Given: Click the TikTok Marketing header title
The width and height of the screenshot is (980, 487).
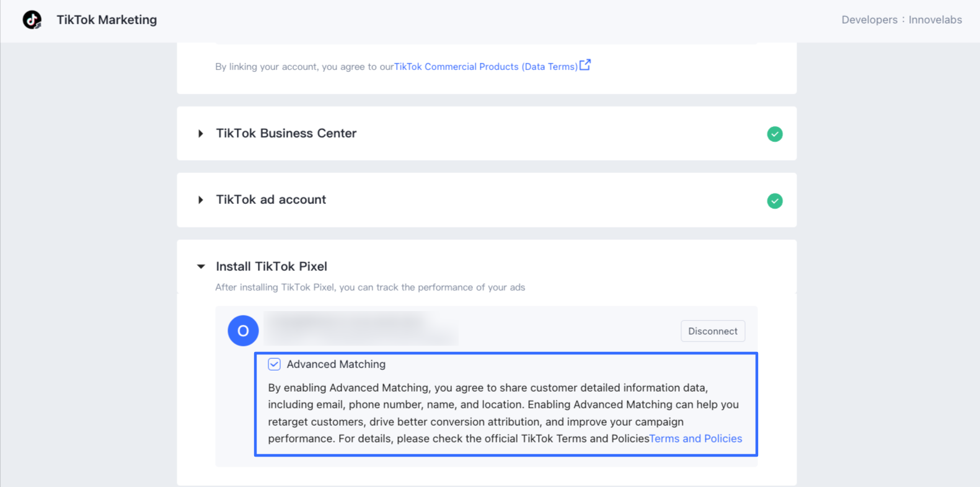Looking at the screenshot, I should (x=107, y=20).
